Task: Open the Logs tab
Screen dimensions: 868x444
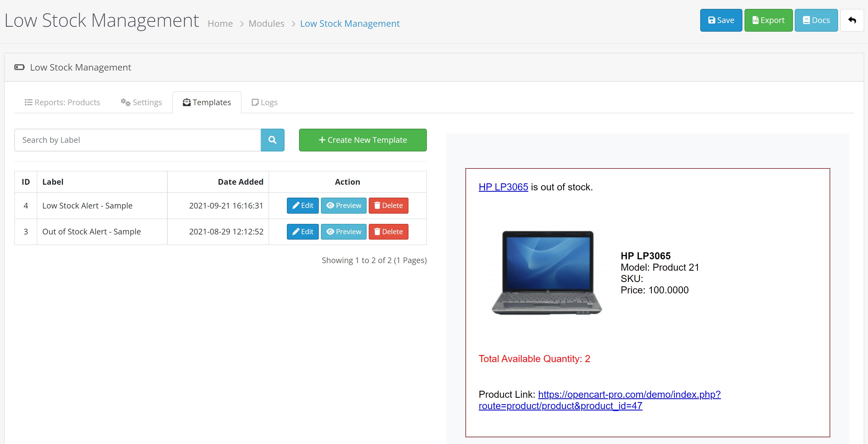Action: (x=264, y=102)
